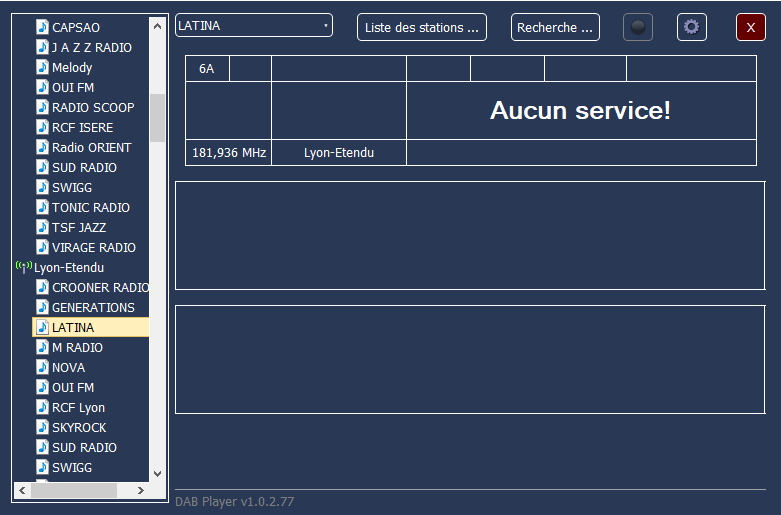The image size is (781, 515).
Task: Click the DAB Player v1.0.2.77 version label
Action: pos(235,501)
